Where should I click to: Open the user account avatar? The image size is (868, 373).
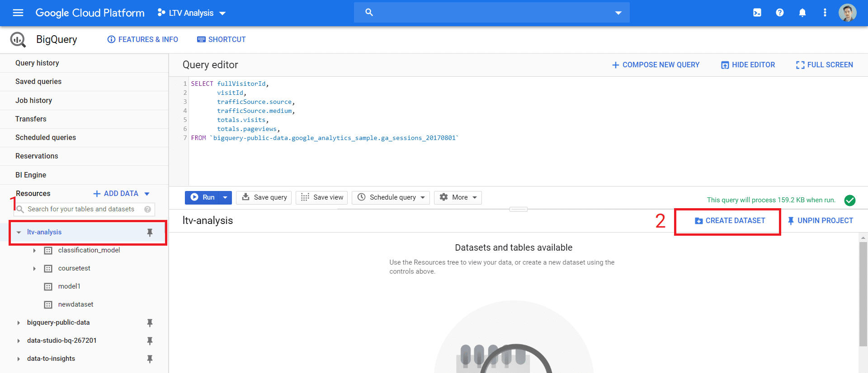point(848,13)
